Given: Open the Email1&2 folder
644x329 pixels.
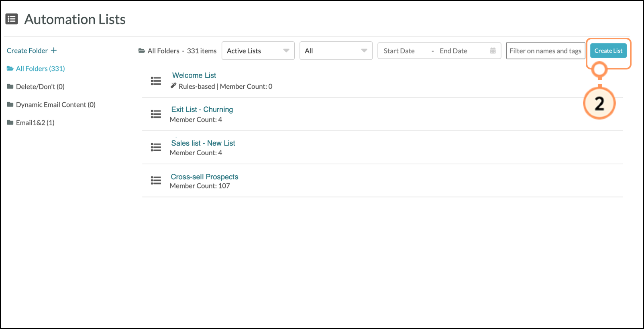Looking at the screenshot, I should click(x=35, y=123).
